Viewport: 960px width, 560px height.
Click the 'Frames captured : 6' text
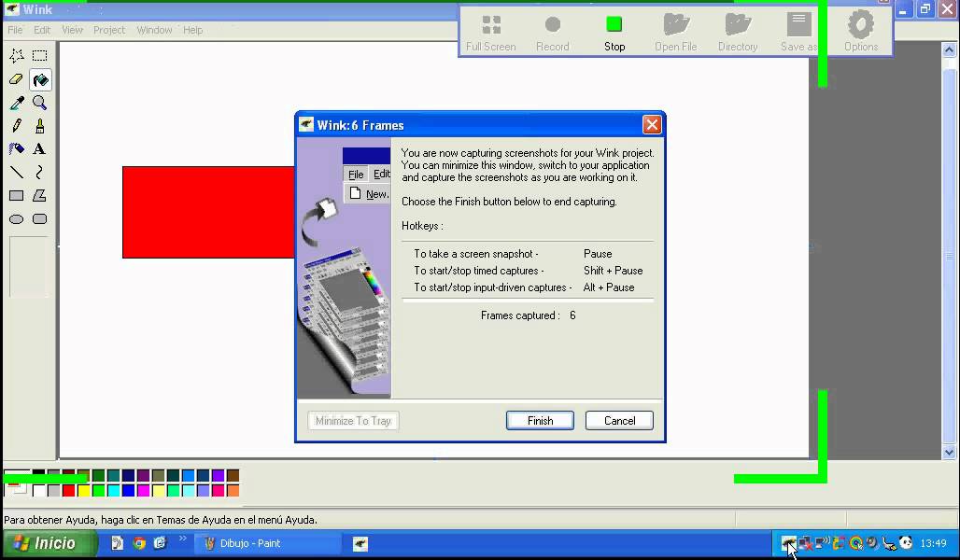coord(528,315)
